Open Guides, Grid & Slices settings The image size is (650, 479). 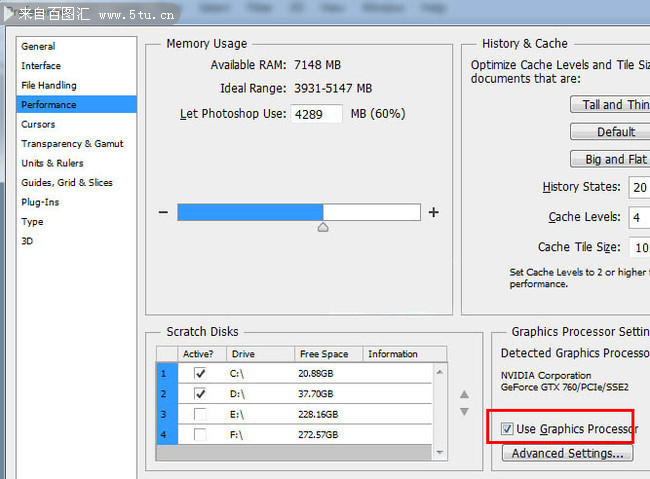pos(67,183)
